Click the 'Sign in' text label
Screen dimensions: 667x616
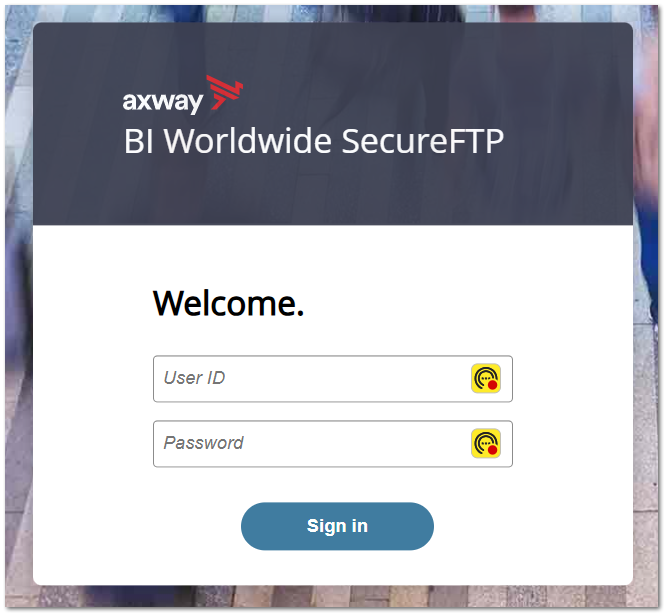tap(337, 526)
